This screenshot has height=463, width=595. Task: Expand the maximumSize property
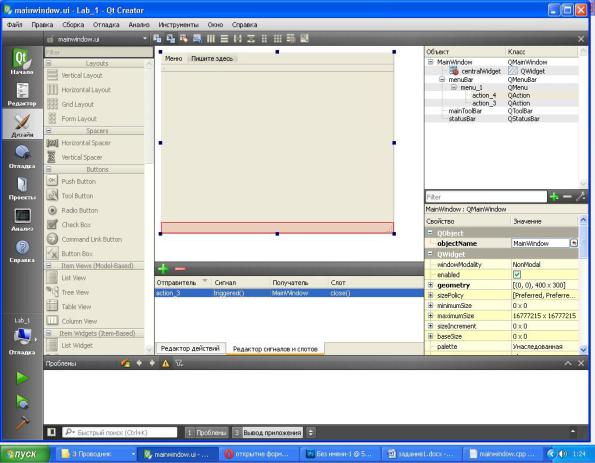click(430, 315)
